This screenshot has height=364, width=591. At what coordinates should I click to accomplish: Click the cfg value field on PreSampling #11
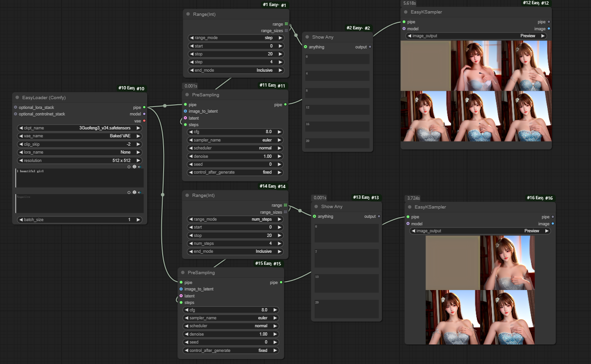(x=235, y=132)
